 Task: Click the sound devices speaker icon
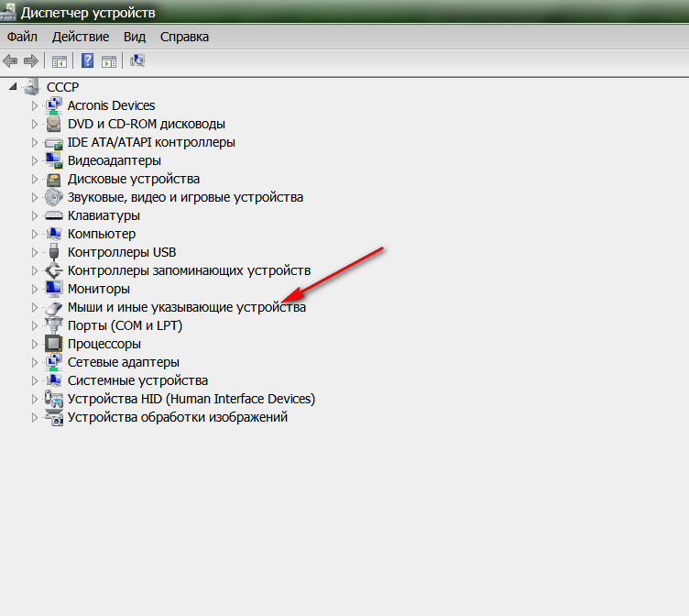(54, 197)
